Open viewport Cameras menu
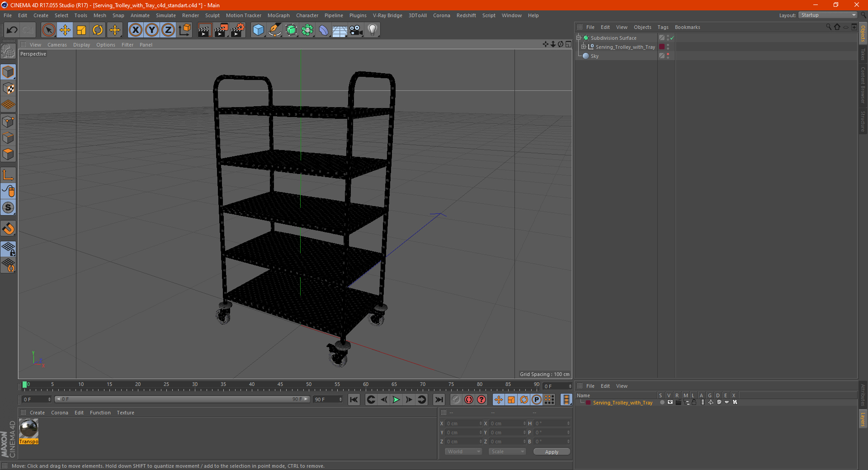 (57, 45)
